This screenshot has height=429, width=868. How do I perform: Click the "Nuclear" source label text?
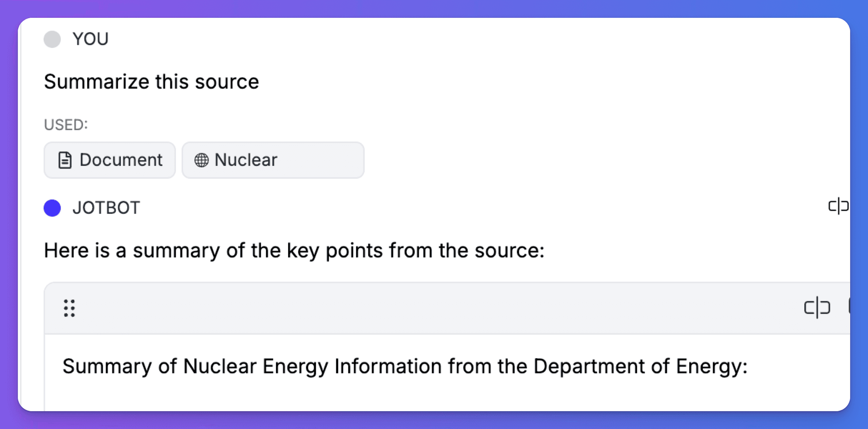click(246, 160)
